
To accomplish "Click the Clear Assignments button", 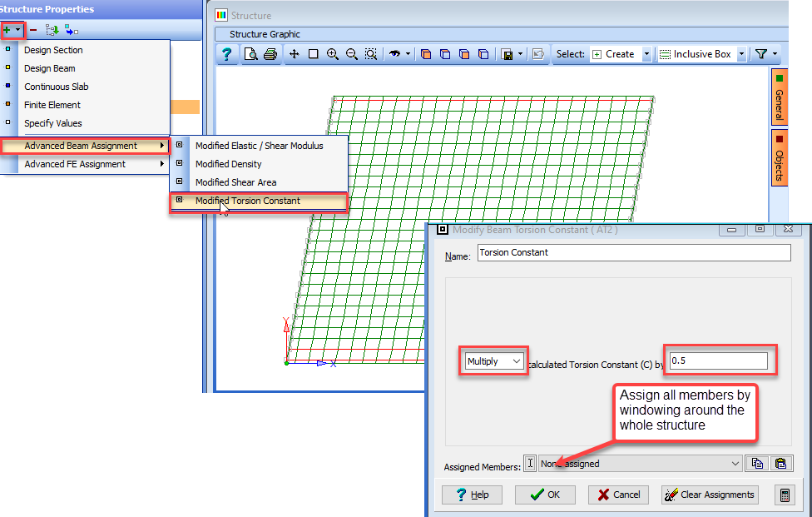I will pos(709,495).
